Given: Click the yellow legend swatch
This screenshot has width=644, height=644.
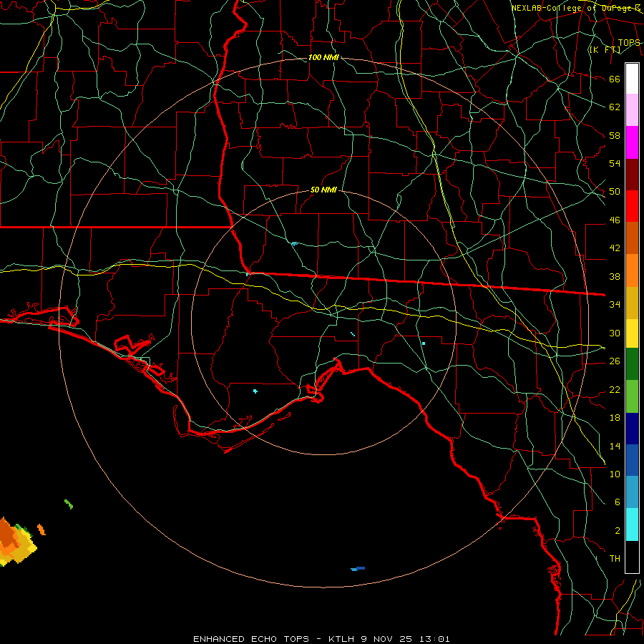Looking at the screenshot, I should pyautogui.click(x=632, y=333).
